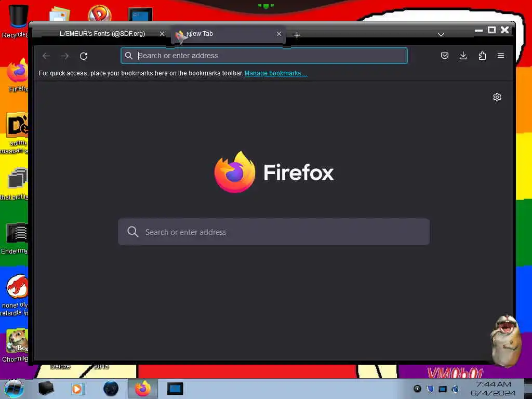Close the LÆMEUR's Fonts tab

[x=162, y=34]
